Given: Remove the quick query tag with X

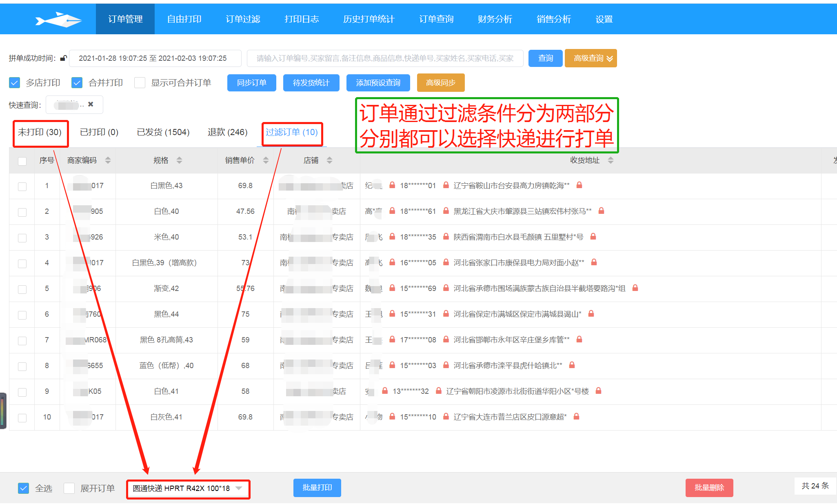Looking at the screenshot, I should pos(91,104).
